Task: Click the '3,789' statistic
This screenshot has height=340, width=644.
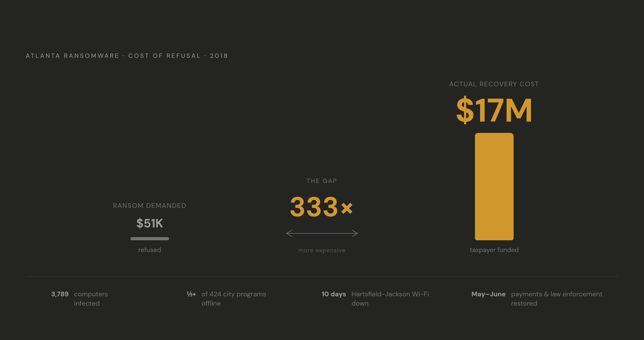Action: coord(60,294)
